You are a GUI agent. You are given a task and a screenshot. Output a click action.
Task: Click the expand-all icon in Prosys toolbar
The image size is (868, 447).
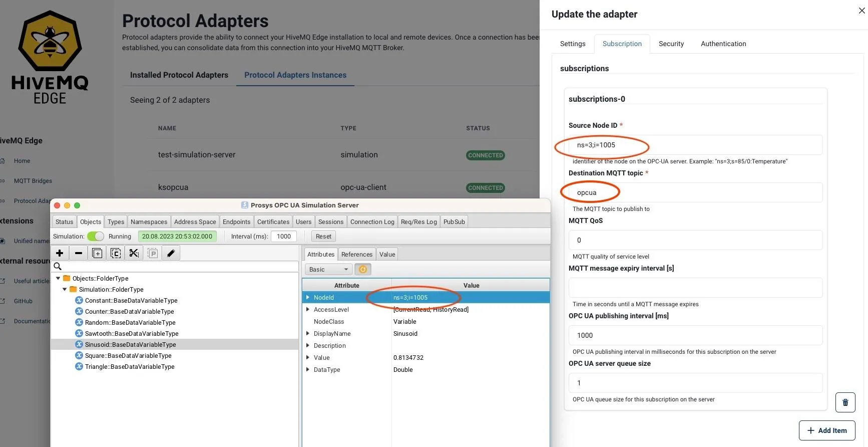point(97,253)
